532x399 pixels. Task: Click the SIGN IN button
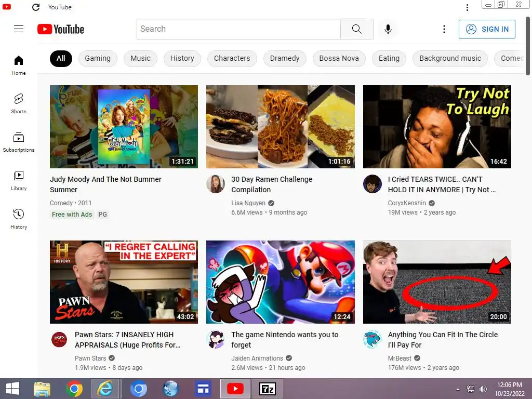click(x=487, y=29)
